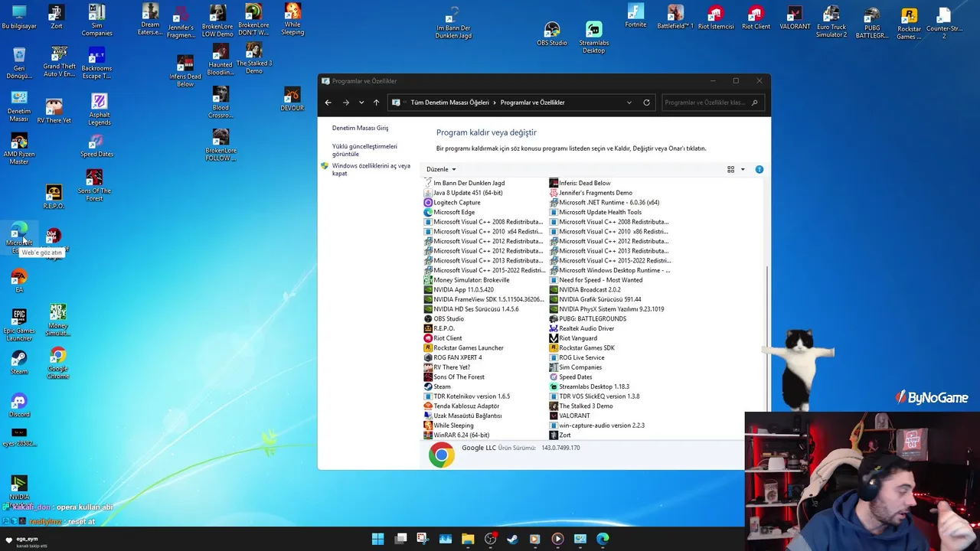Open Steam from the taskbar
The width and height of the screenshot is (980, 551).
pyautogui.click(x=512, y=539)
